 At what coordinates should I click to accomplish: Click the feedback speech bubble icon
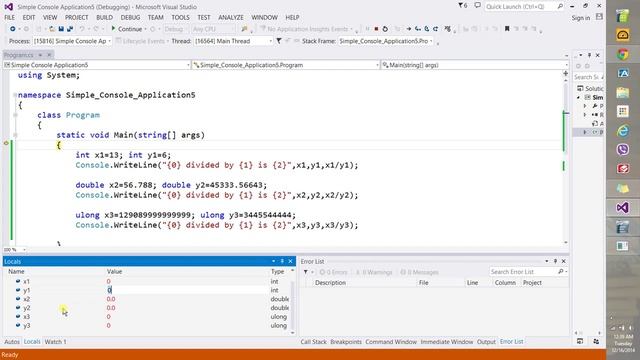pos(477,6)
